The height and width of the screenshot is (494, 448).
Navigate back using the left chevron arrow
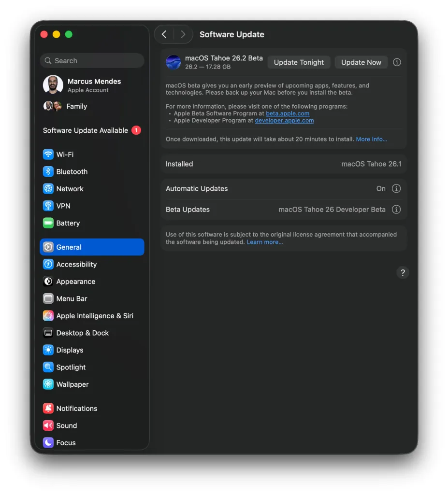pyautogui.click(x=164, y=34)
